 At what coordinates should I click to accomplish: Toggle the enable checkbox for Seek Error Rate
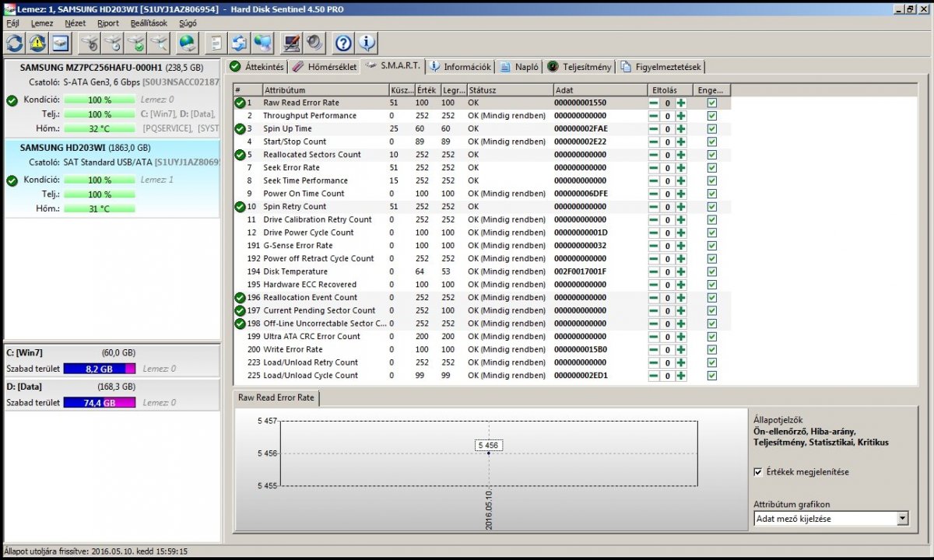click(712, 167)
